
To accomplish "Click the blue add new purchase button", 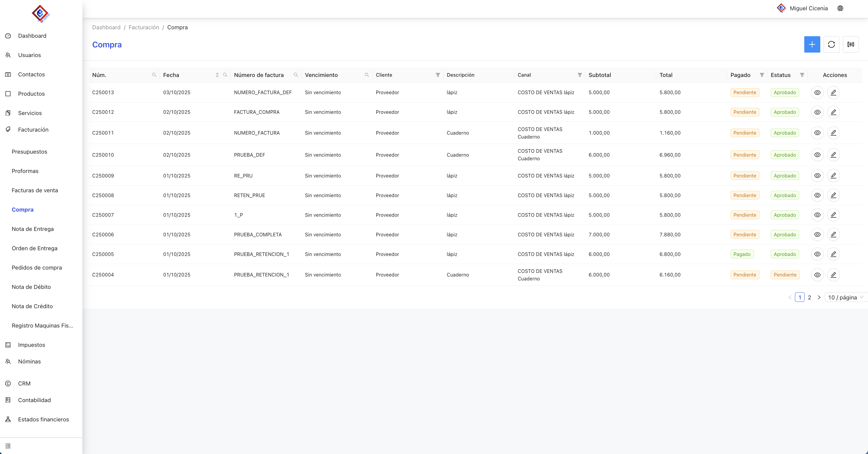I will tap(812, 44).
